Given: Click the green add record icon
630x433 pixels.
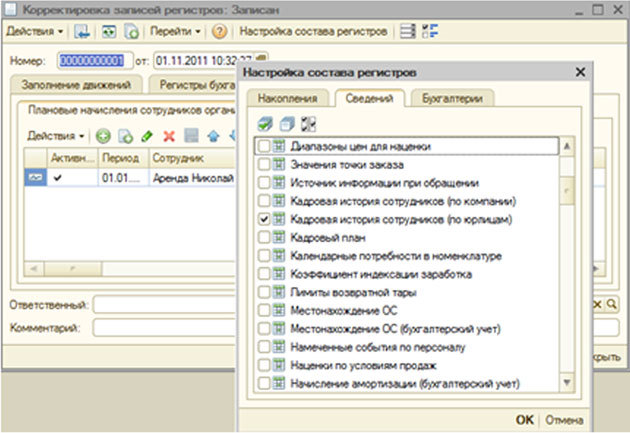Looking at the screenshot, I should [x=102, y=135].
